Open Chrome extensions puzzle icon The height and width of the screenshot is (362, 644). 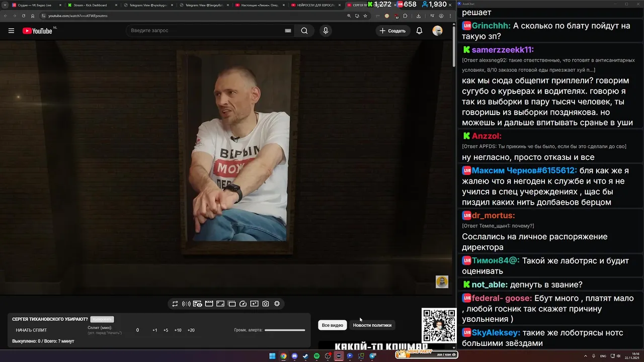(405, 16)
